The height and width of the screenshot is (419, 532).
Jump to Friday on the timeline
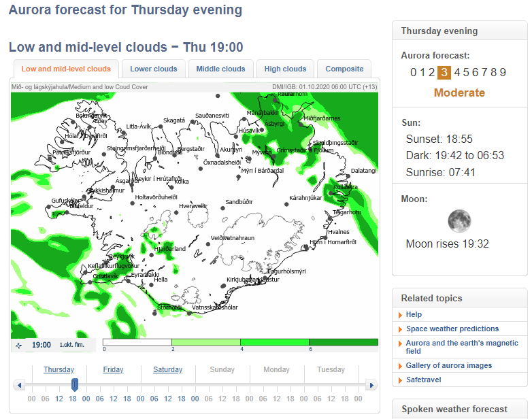click(x=113, y=369)
